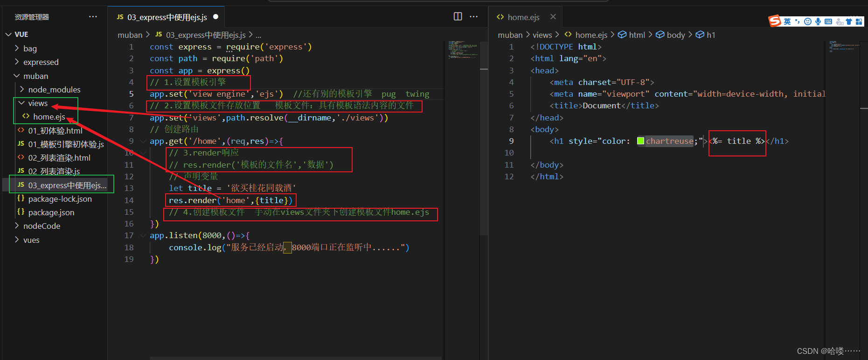Image resolution: width=868 pixels, height=360 pixels.
Task: Expand the bag folder
Action: coord(17,48)
